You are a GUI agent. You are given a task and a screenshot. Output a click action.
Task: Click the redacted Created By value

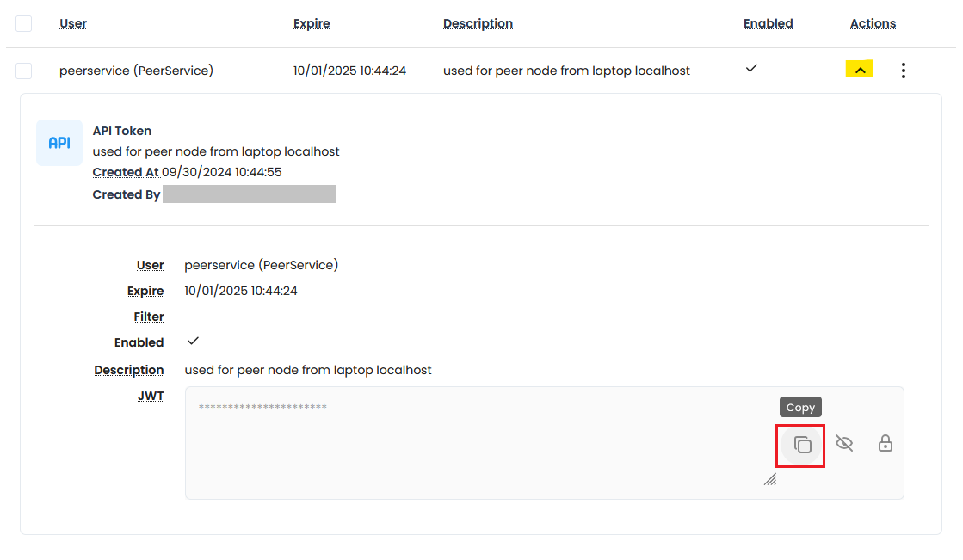coord(249,194)
